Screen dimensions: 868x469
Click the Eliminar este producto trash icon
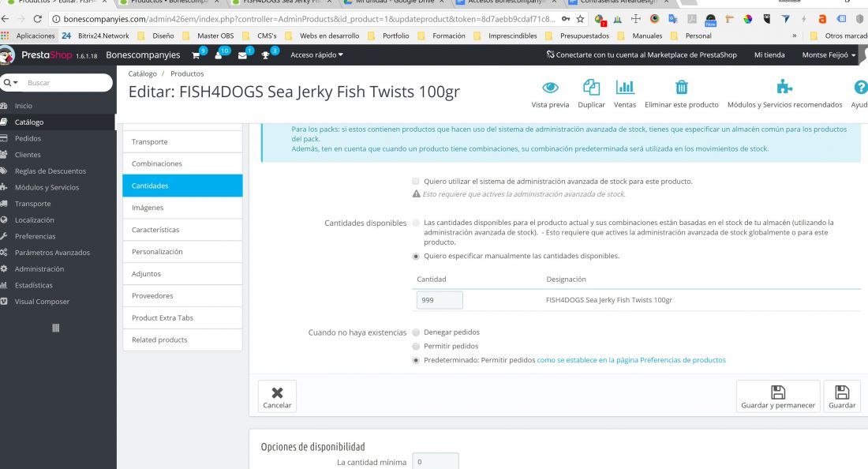[682, 88]
